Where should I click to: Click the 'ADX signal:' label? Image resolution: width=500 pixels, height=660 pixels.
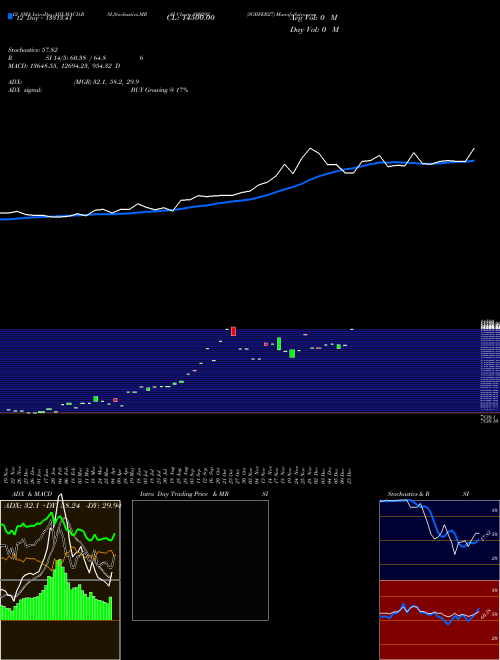[25, 90]
